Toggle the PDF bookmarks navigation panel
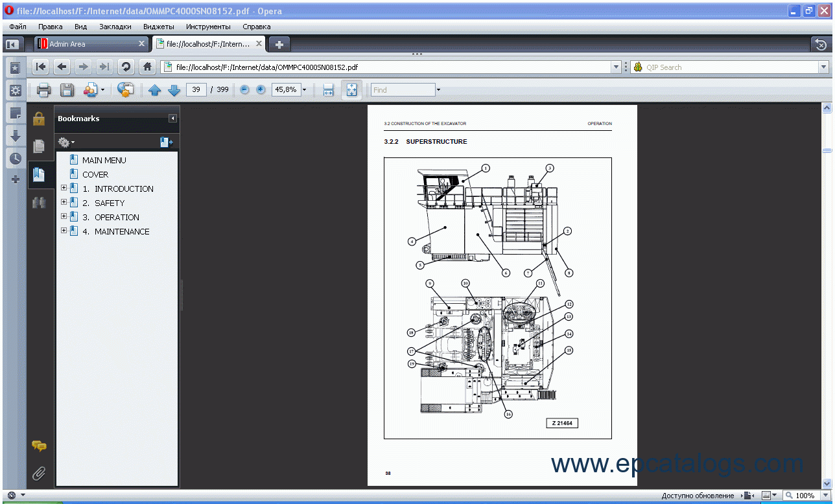 (x=39, y=174)
